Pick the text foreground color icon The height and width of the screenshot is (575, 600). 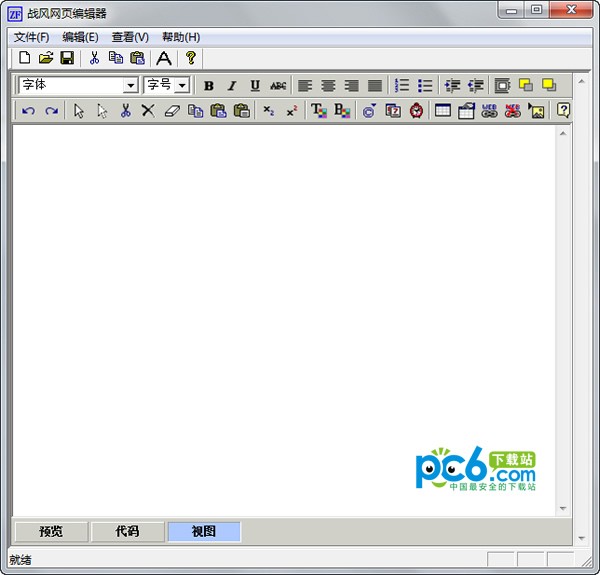pyautogui.click(x=318, y=111)
